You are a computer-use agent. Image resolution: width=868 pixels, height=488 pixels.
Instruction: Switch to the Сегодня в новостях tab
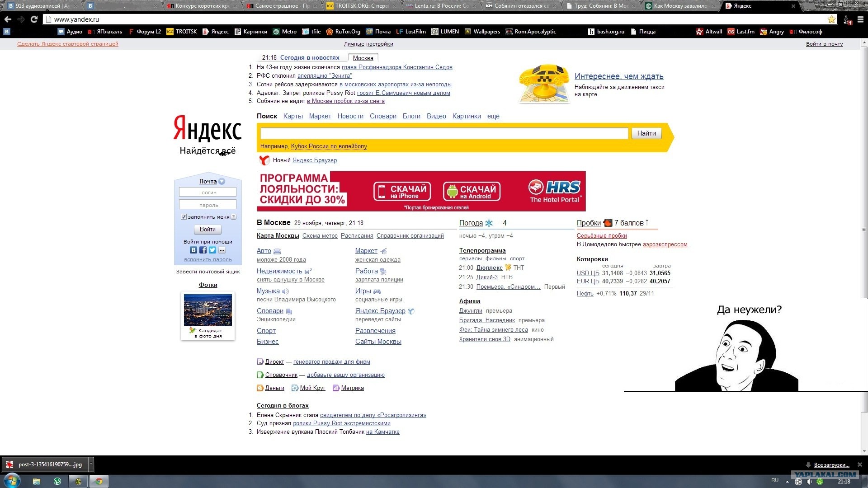pyautogui.click(x=310, y=58)
